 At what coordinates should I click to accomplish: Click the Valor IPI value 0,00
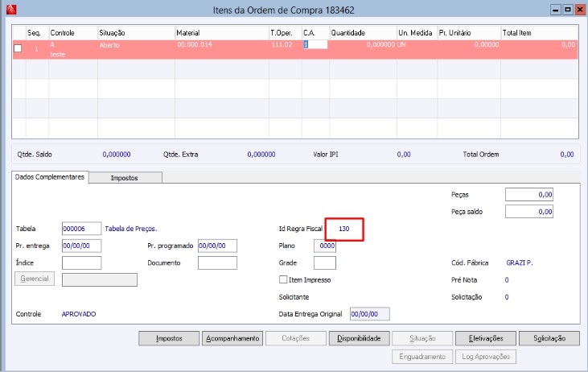pos(404,155)
